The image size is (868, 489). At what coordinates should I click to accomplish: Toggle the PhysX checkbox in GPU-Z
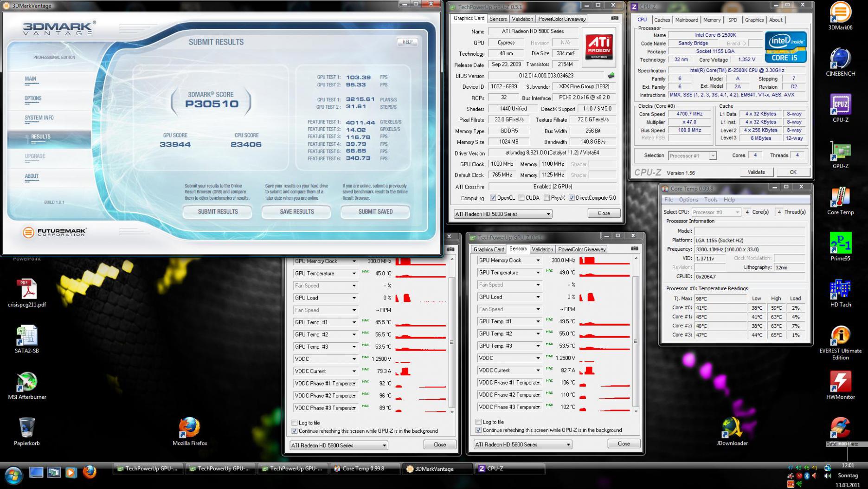point(547,198)
